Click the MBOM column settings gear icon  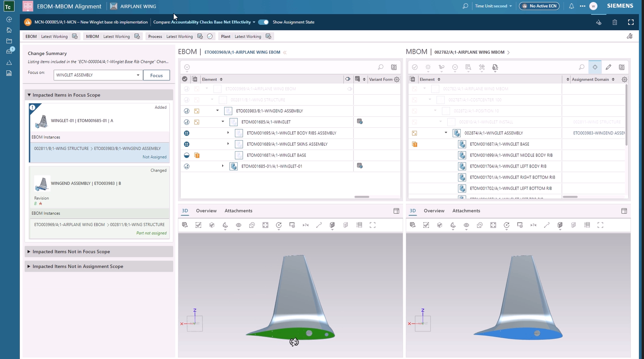625,80
